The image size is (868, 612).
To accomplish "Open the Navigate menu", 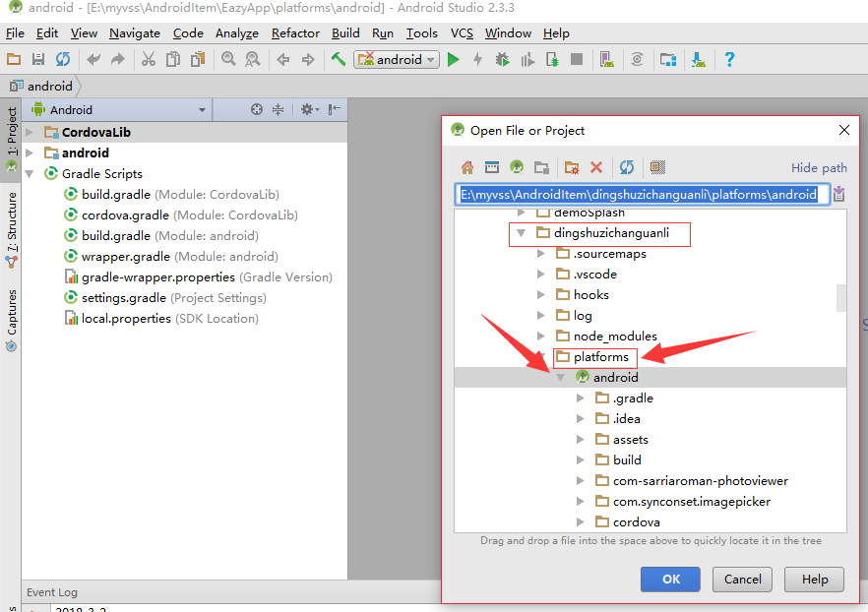I will pyautogui.click(x=135, y=33).
